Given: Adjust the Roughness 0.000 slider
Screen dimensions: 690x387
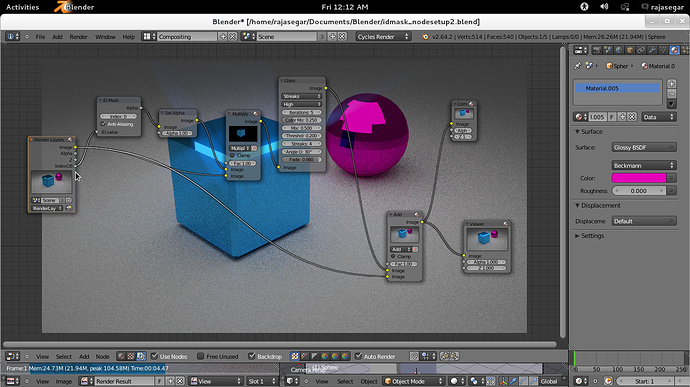Looking at the screenshot, I should 639,191.
